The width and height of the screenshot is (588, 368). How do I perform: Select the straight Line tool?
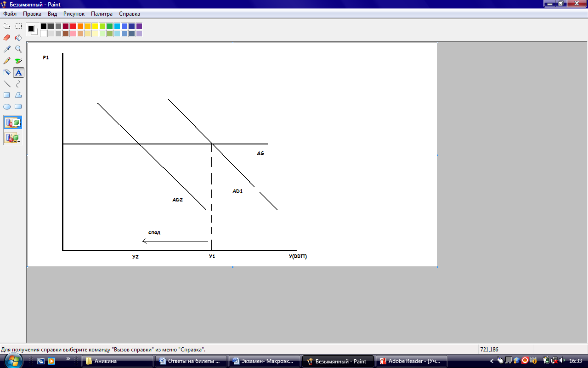tap(7, 84)
